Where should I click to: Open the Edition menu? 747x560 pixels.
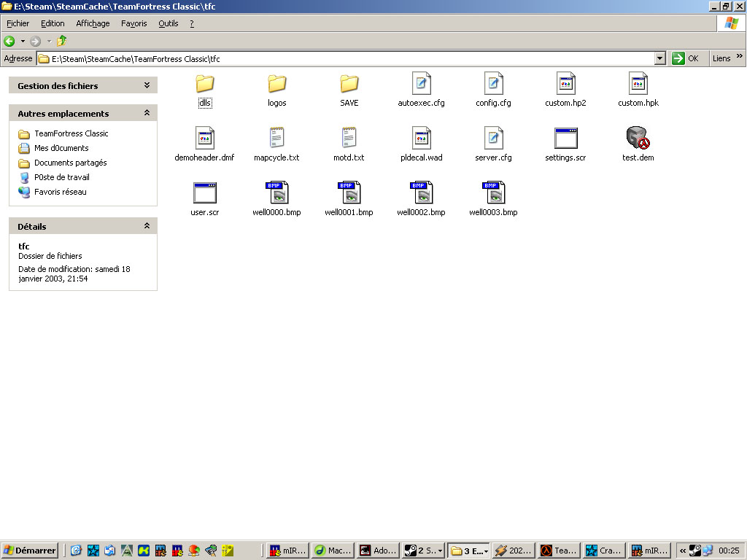[x=53, y=23]
